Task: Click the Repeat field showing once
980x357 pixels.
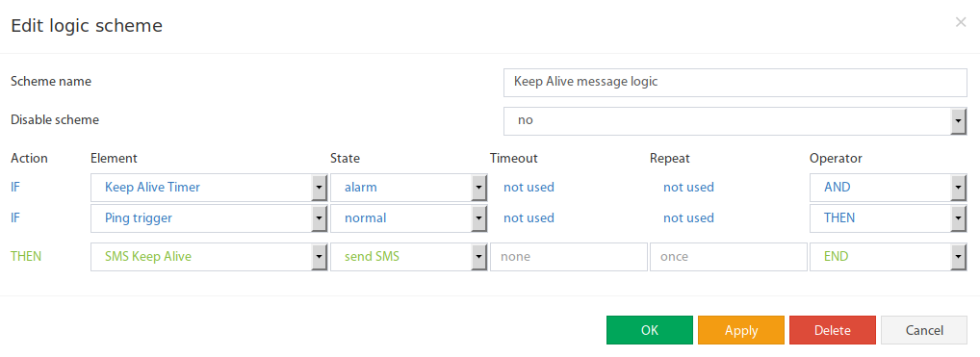Action: tap(729, 257)
